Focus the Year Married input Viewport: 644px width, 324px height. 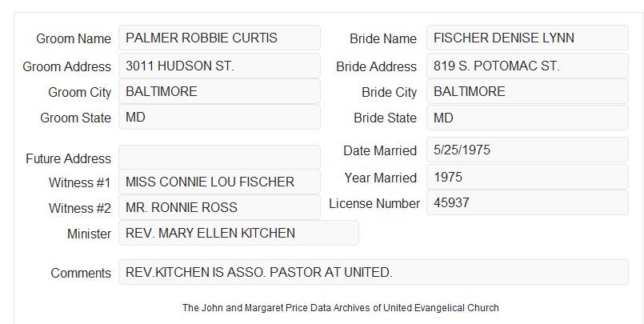527,177
